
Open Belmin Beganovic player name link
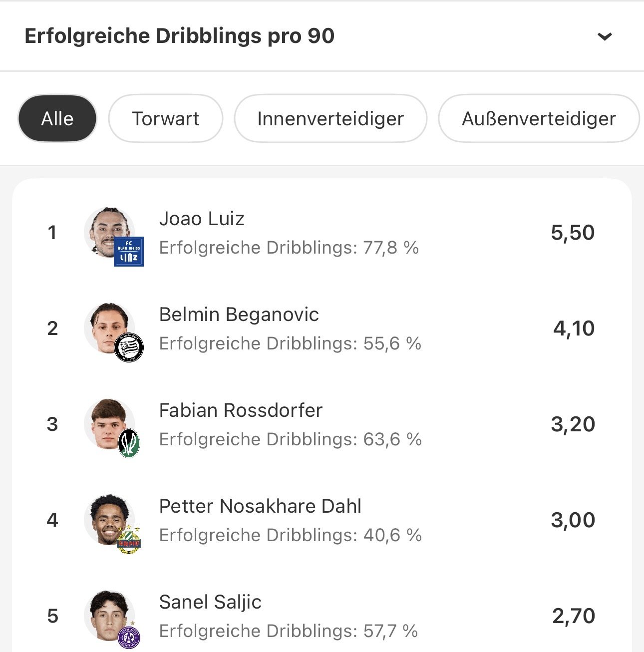(x=239, y=315)
